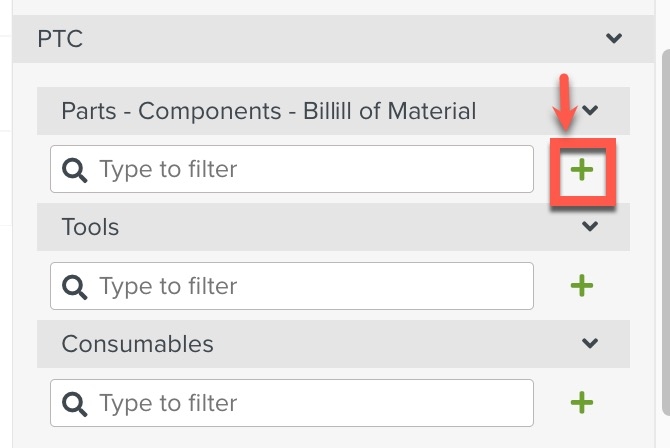The height and width of the screenshot is (448, 670).
Task: Collapse Parts - Components - Billill of Material chevron
Action: click(x=590, y=110)
